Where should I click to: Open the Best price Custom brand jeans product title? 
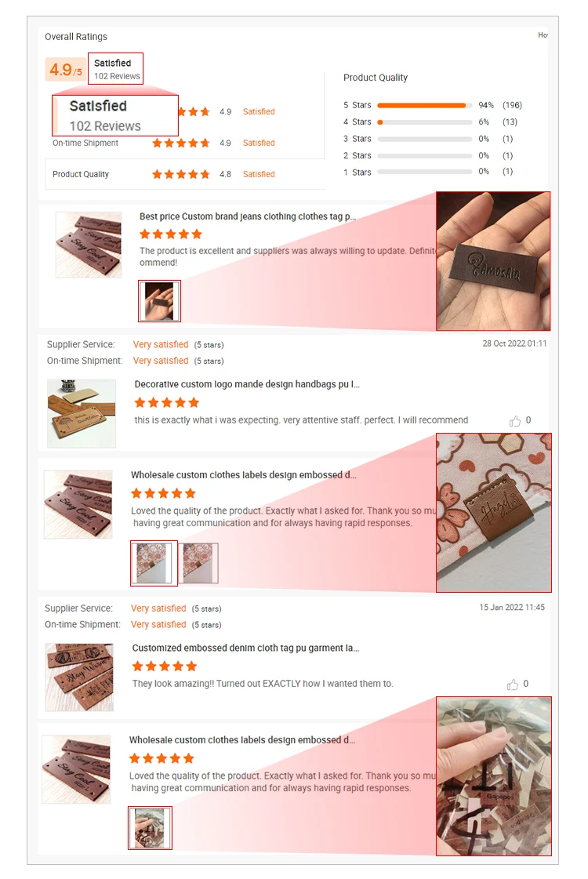pos(247,216)
